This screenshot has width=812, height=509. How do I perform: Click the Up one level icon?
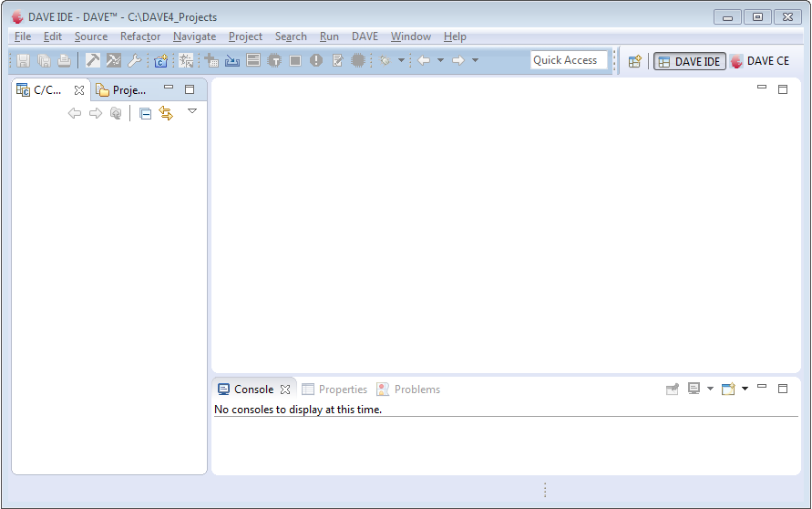[116, 113]
